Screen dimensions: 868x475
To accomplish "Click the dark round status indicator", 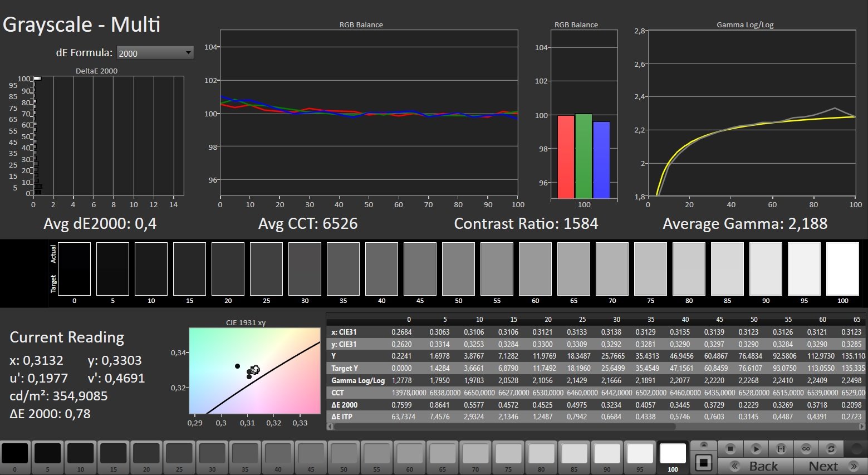I will point(856,449).
